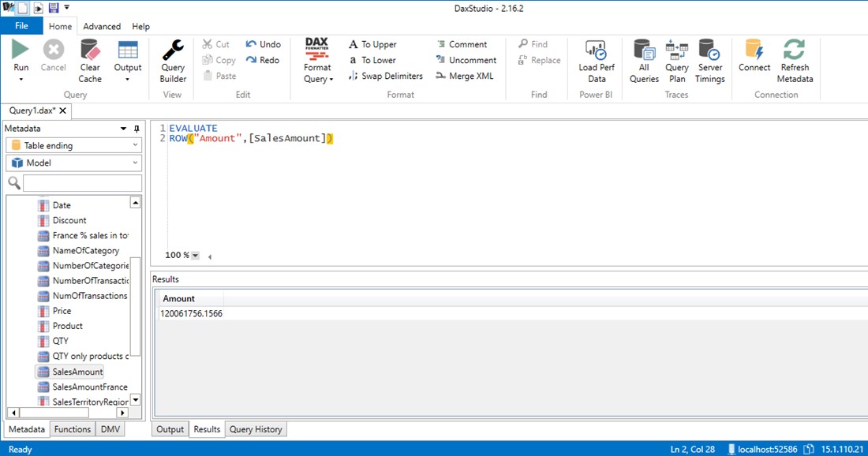Switch to the Functions tab

[x=73, y=429]
